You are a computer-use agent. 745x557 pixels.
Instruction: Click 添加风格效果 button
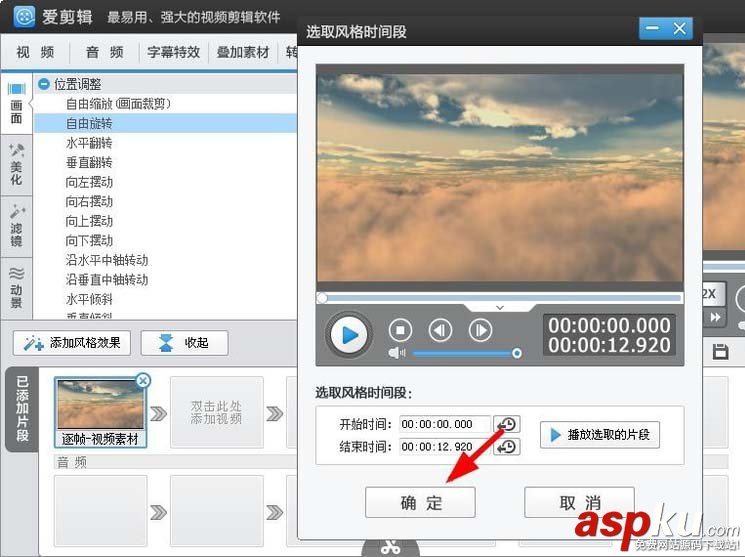pos(72,343)
